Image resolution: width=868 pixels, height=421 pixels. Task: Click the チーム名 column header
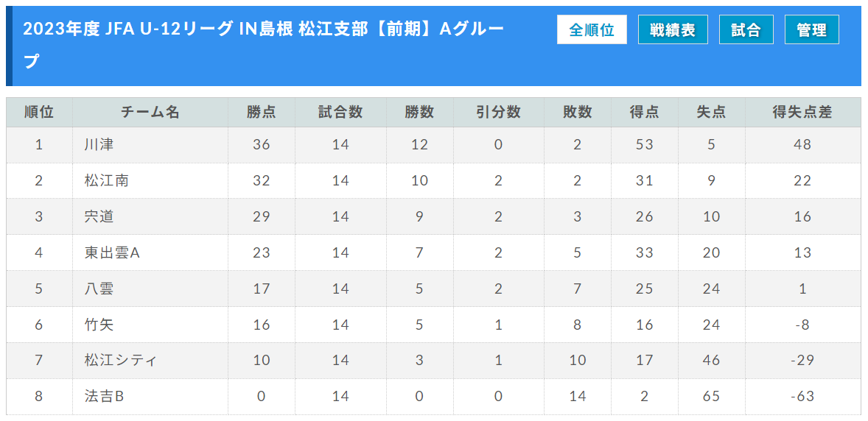[x=150, y=113]
